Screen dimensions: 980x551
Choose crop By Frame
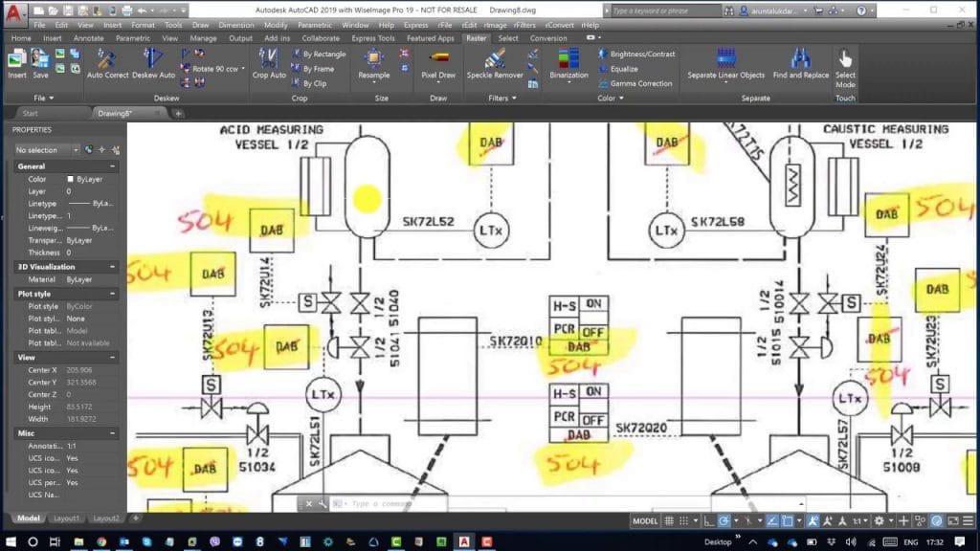[313, 69]
